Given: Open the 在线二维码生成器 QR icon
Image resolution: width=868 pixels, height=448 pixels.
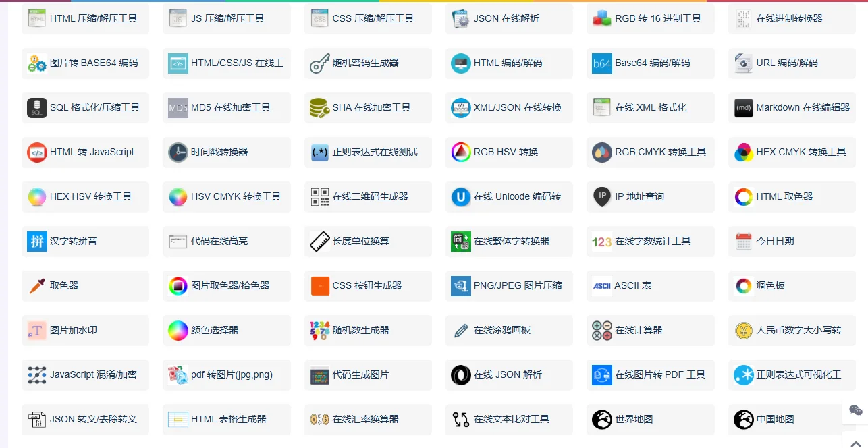Looking at the screenshot, I should [319, 196].
